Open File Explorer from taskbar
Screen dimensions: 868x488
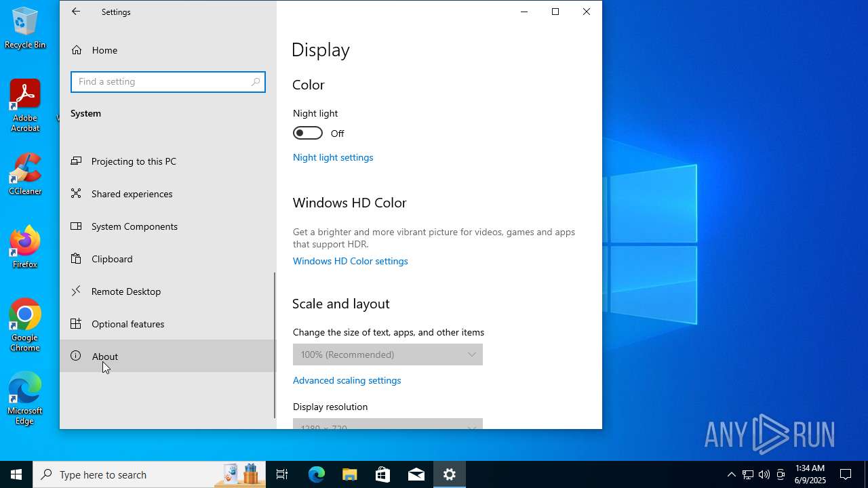pos(350,474)
